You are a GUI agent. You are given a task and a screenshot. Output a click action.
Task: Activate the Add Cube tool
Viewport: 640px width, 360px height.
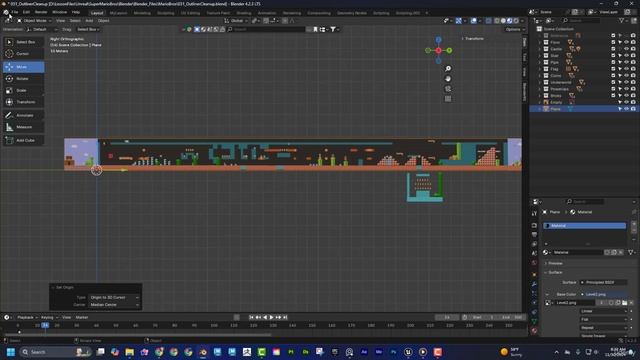pyautogui.click(x=23, y=140)
